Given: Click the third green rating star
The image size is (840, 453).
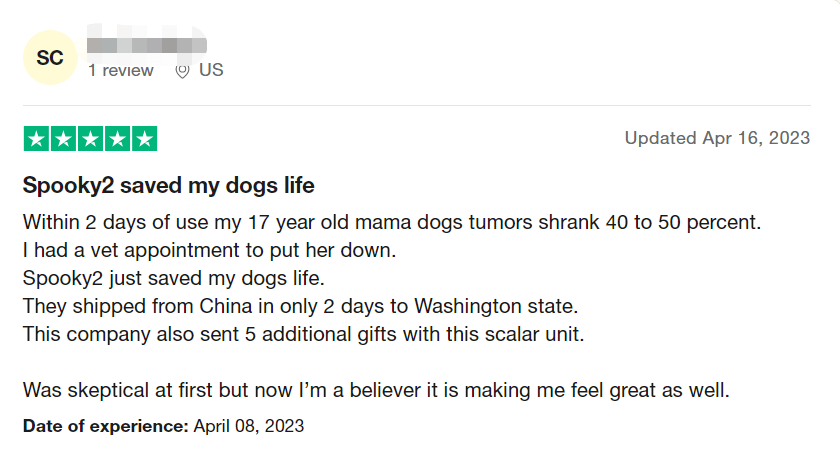Looking at the screenshot, I should click(x=90, y=139).
